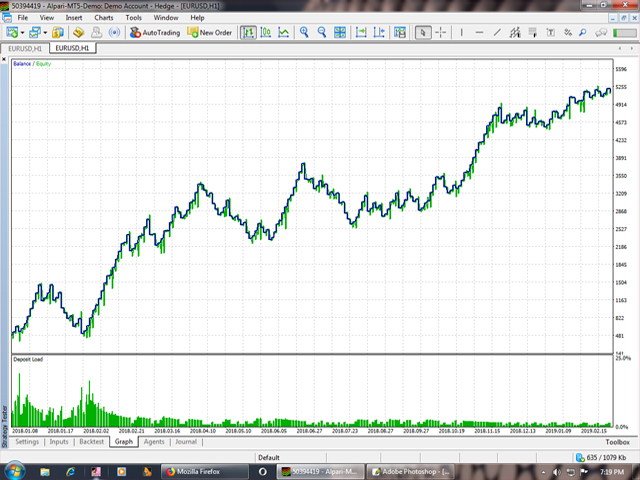
Task: Click the Deposit Load label
Action: click(x=28, y=360)
